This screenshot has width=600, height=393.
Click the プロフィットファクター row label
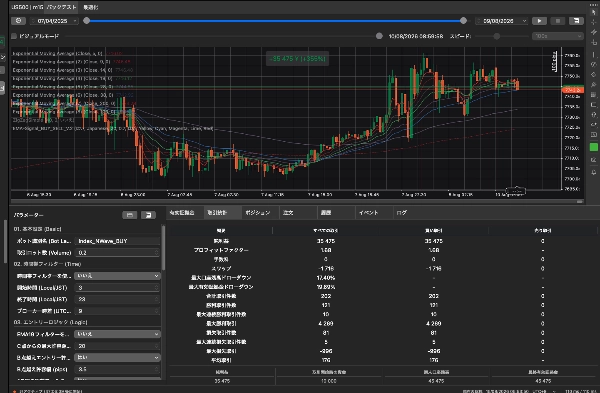(221, 250)
